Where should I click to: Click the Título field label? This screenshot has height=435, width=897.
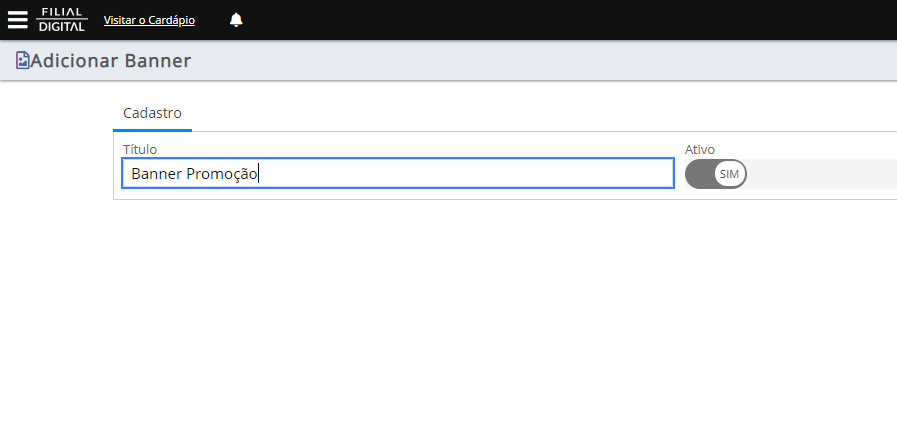140,149
